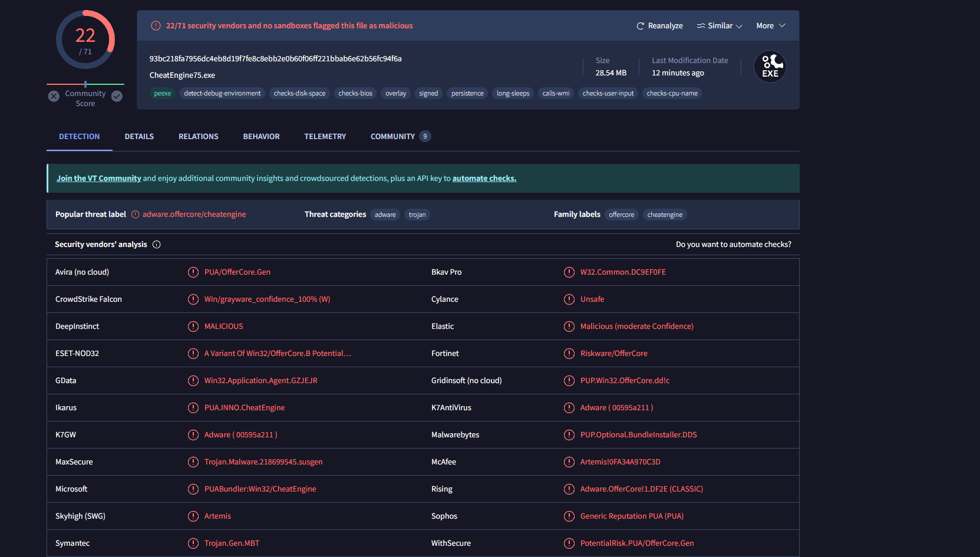Screen dimensions: 980x557
Task: Click the alert icon in the Ikarus row
Action: point(193,408)
